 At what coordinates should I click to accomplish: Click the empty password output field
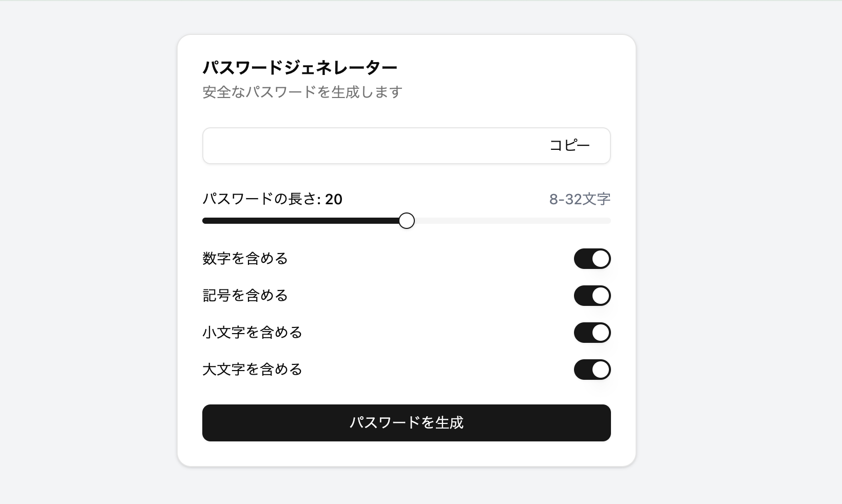tap(370, 146)
